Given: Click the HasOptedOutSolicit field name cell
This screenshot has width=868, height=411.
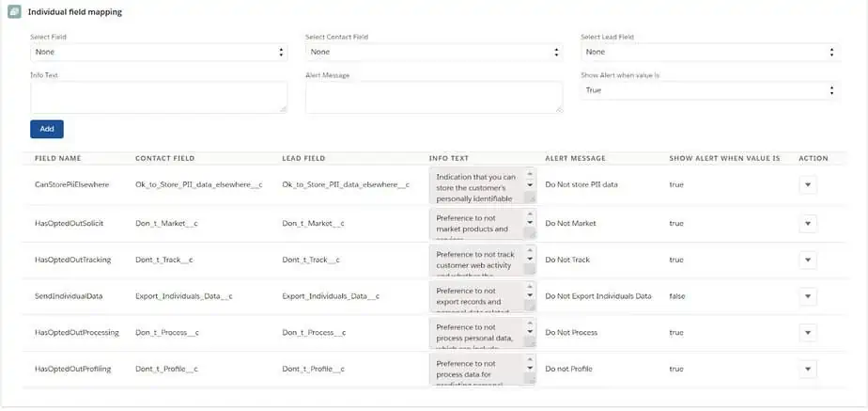Looking at the screenshot, I should pyautogui.click(x=70, y=224).
